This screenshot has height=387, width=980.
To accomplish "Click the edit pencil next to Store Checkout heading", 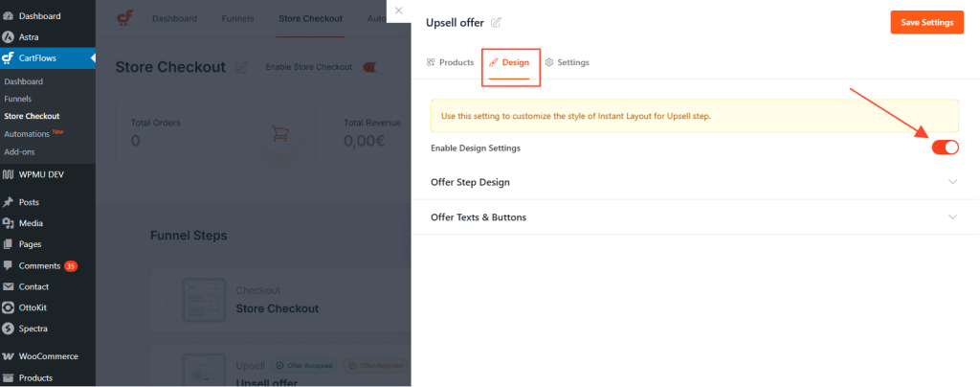I will [x=241, y=67].
